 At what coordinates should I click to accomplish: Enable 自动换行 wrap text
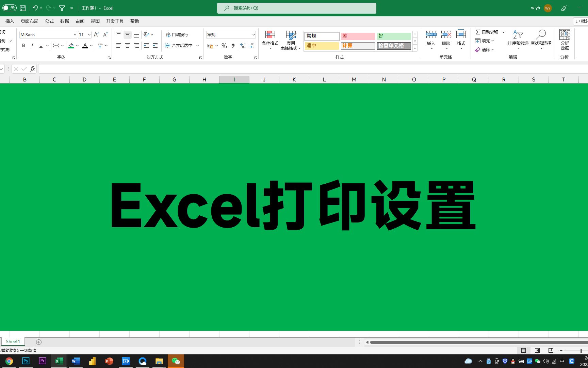coord(177,34)
